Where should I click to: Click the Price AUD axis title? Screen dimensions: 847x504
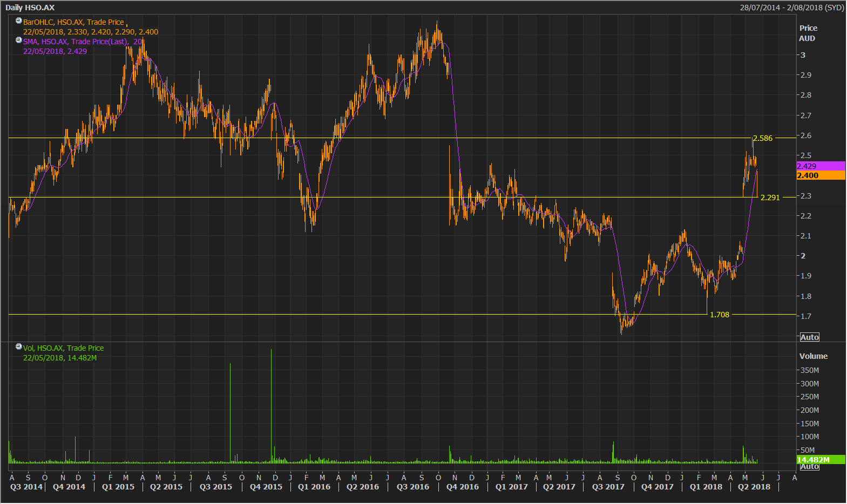[808, 33]
